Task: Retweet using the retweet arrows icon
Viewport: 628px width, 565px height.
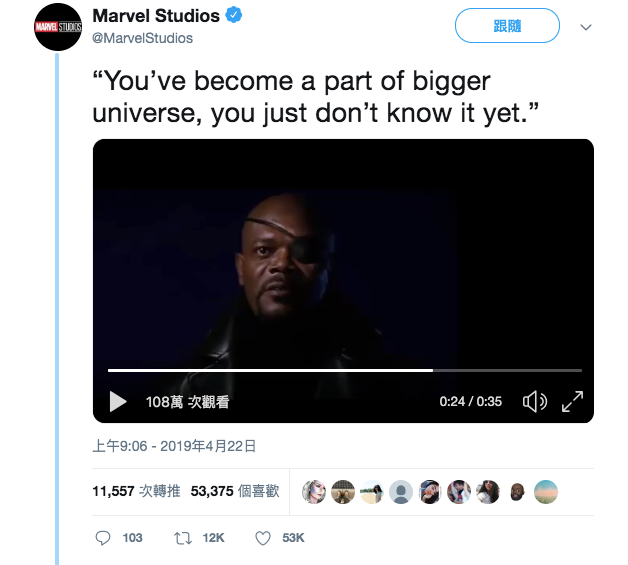Action: 182,538
